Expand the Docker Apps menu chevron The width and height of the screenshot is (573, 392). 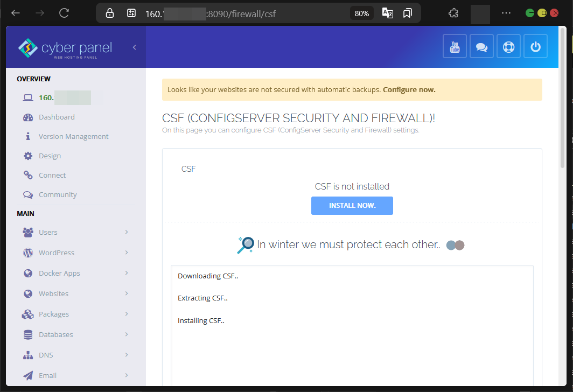[127, 273]
